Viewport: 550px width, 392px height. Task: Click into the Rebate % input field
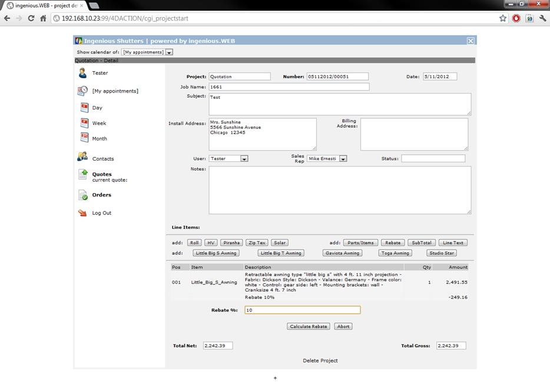click(301, 310)
